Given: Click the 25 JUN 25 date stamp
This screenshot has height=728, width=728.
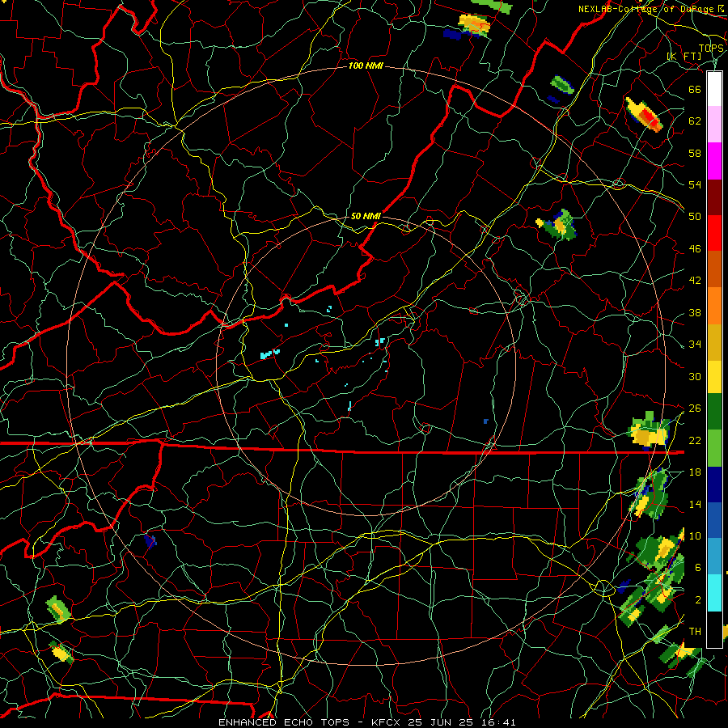Looking at the screenshot, I should 440,722.
